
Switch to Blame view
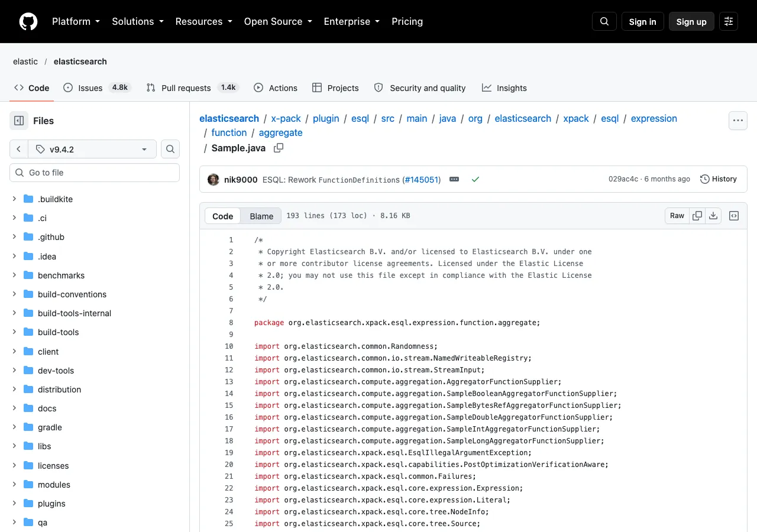pyautogui.click(x=261, y=216)
